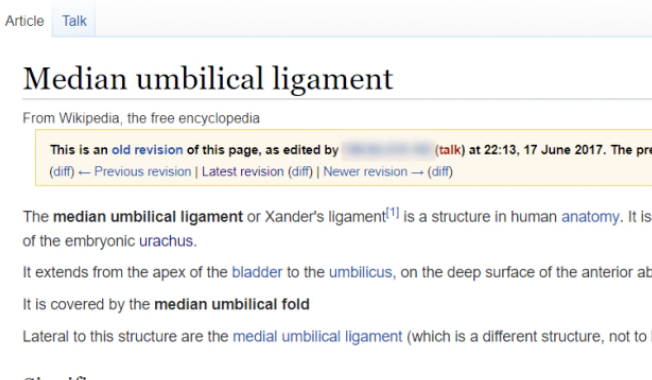The width and height of the screenshot is (652, 380).
Task: Click the blurred editor username
Action: tap(388, 150)
